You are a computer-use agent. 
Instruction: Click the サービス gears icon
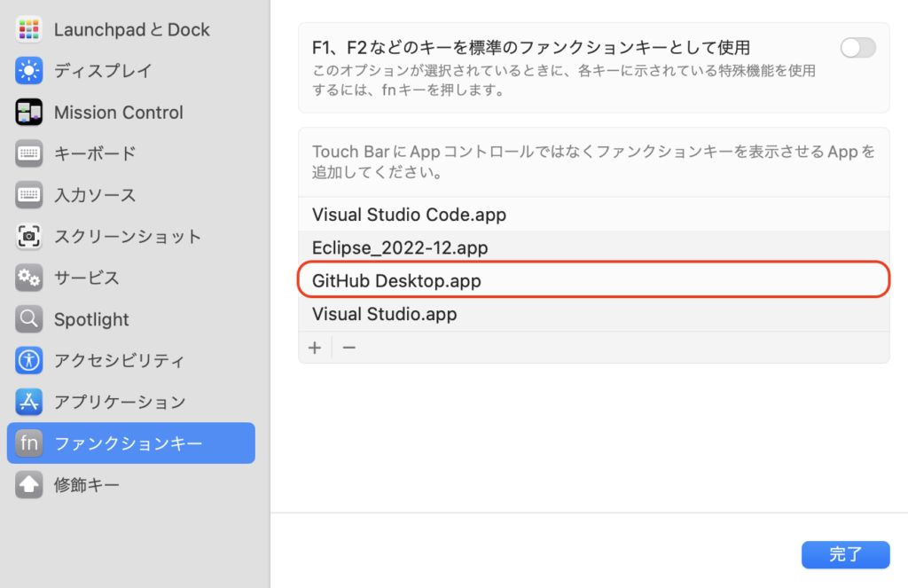(x=29, y=278)
